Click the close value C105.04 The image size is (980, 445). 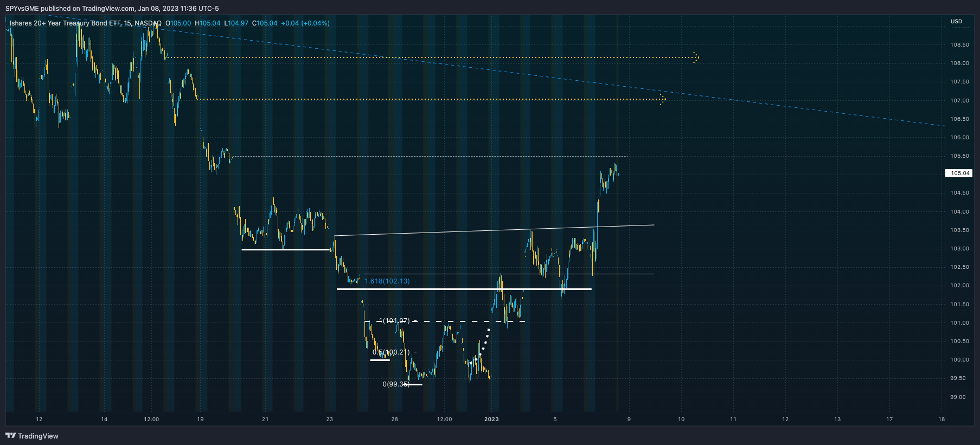[265, 23]
